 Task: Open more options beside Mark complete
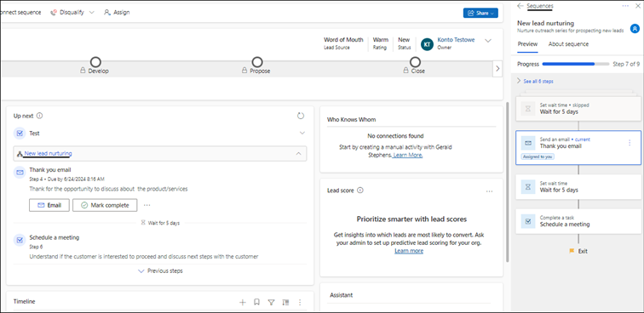[147, 205]
